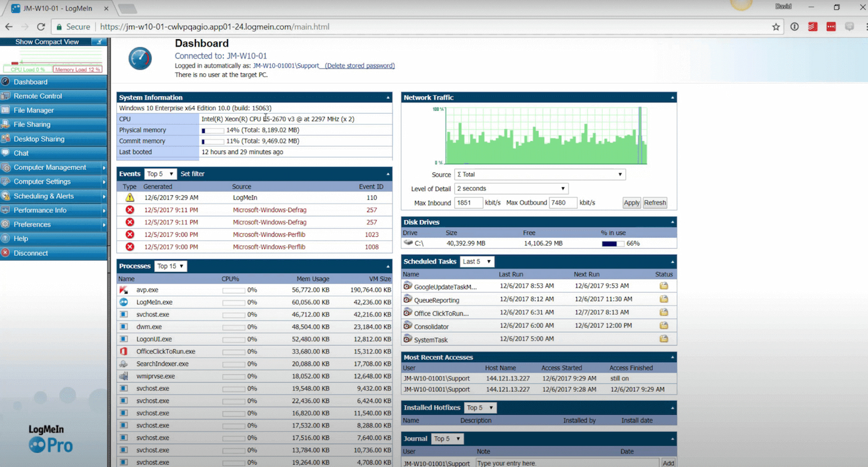Click the GoogleUpdateTask status folder icon
The width and height of the screenshot is (868, 467).
point(663,286)
